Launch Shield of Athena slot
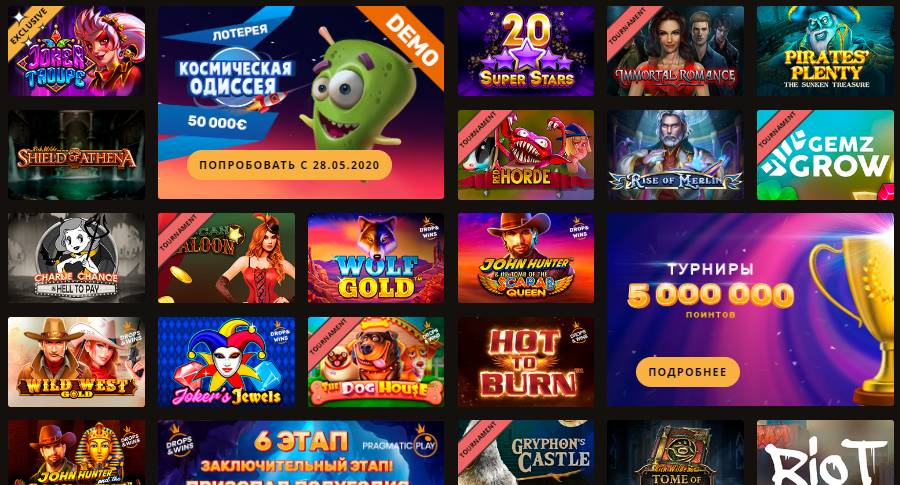 pos(76,155)
